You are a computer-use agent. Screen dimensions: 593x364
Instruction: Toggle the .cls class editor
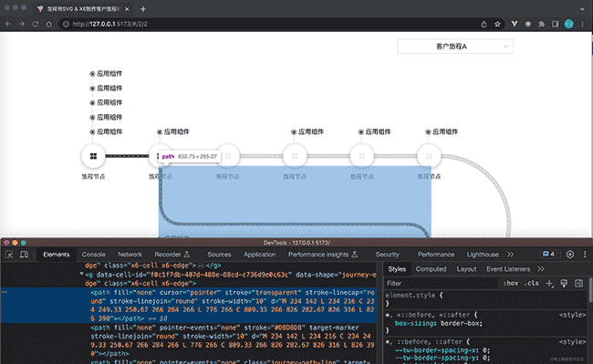(x=532, y=284)
